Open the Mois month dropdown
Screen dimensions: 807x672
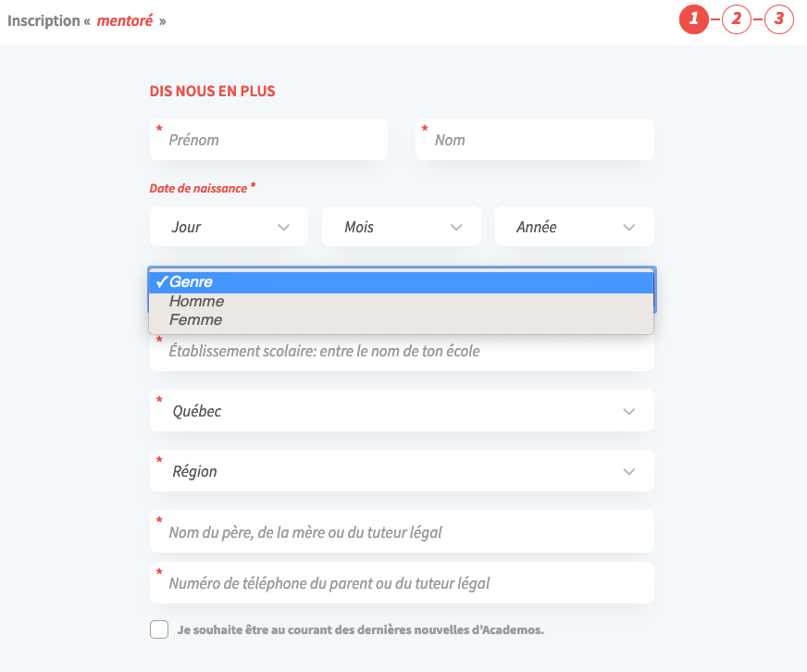401,227
